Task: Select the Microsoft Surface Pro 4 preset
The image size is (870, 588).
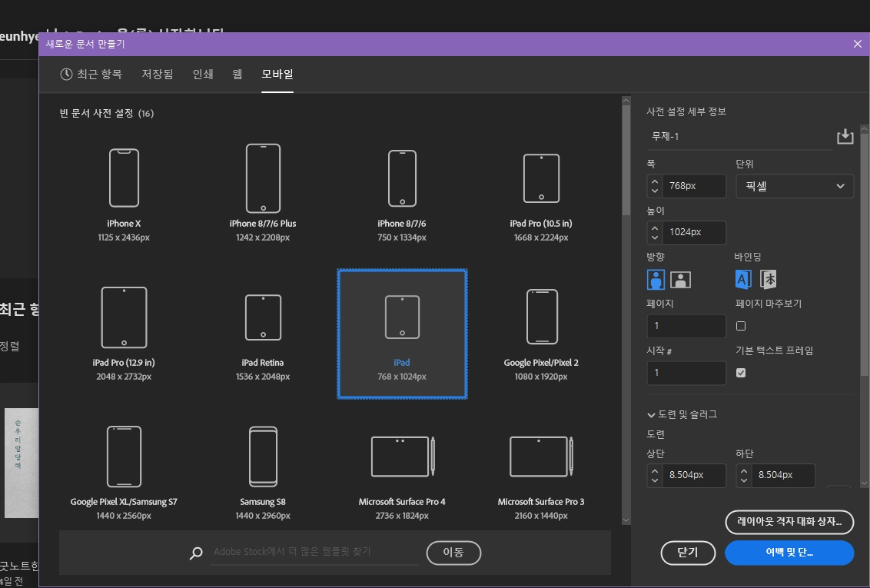Action: [402, 473]
